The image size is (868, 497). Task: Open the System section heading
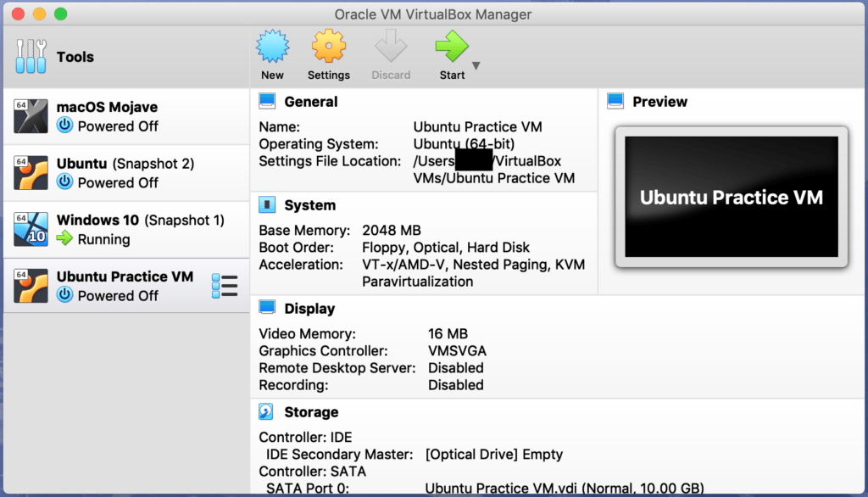click(x=310, y=205)
